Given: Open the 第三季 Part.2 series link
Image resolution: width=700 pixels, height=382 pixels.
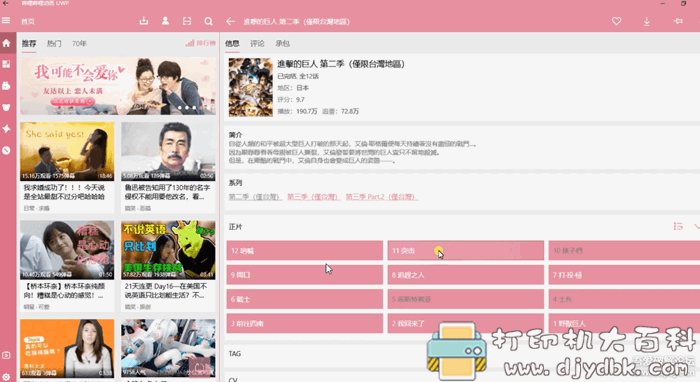Looking at the screenshot, I should (x=381, y=197).
